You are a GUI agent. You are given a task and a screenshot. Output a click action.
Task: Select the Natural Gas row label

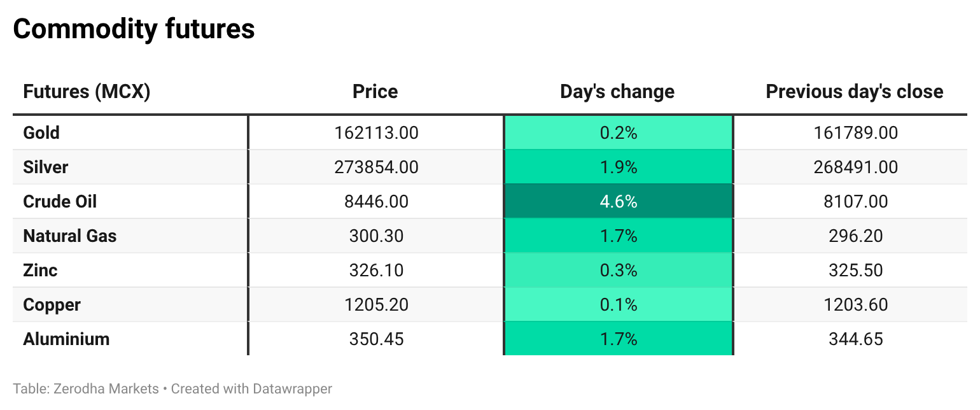(70, 236)
